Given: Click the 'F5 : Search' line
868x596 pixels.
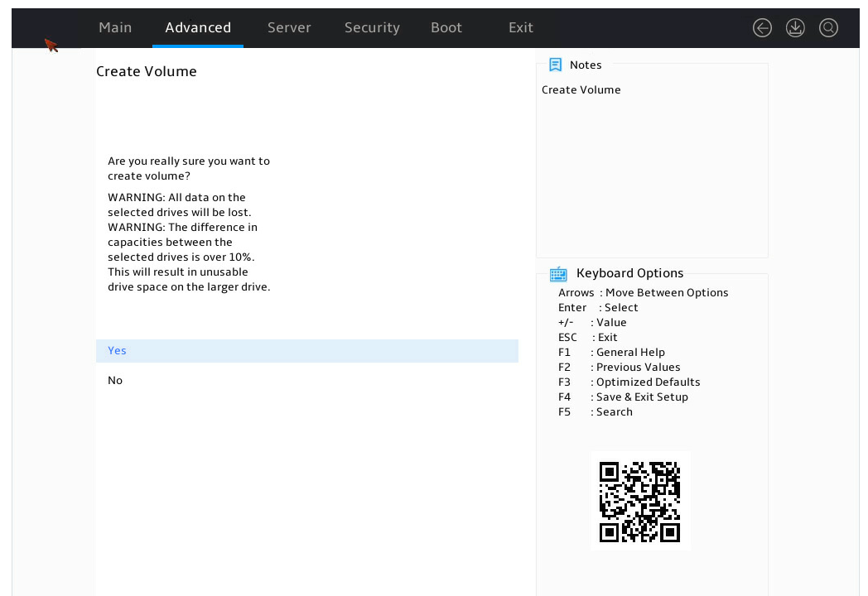Looking at the screenshot, I should pos(596,412).
